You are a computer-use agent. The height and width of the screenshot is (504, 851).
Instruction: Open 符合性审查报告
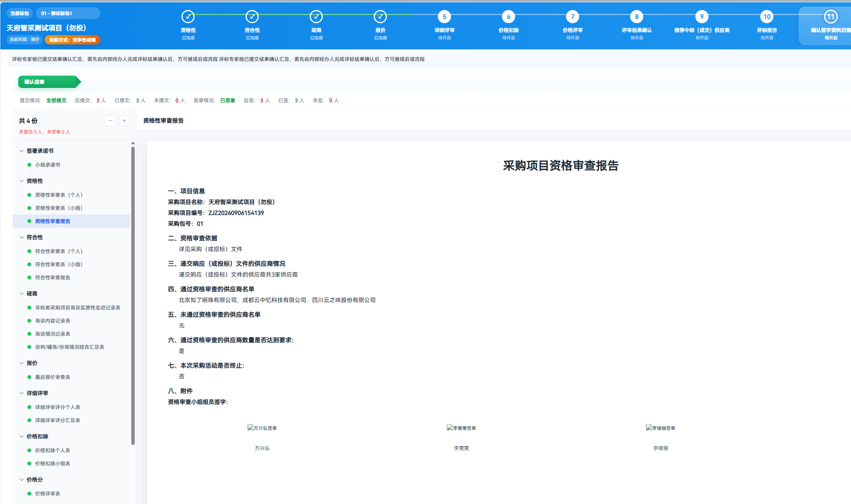(53, 277)
